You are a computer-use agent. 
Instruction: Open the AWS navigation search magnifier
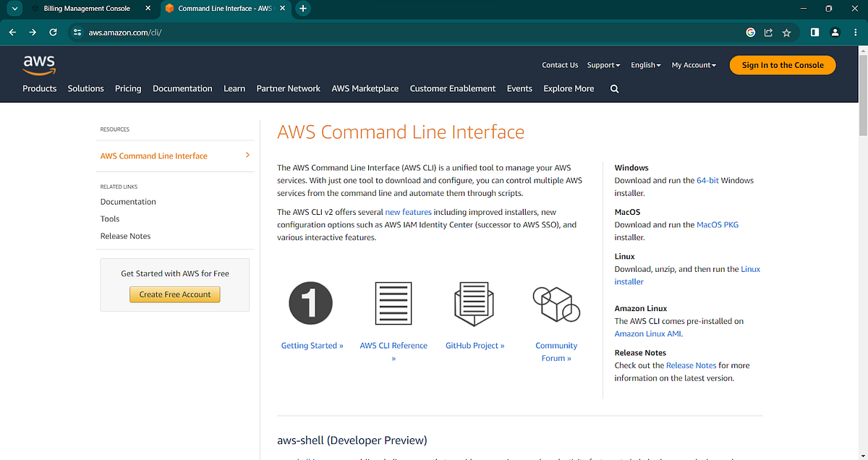[x=613, y=88]
